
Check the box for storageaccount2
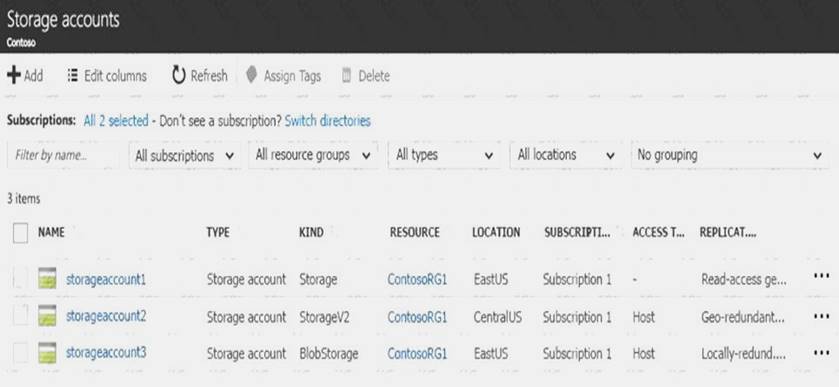(x=20, y=316)
